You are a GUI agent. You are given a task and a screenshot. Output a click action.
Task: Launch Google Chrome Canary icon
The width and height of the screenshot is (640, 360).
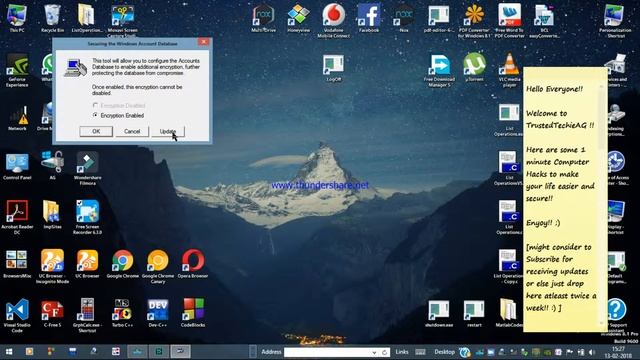click(158, 267)
